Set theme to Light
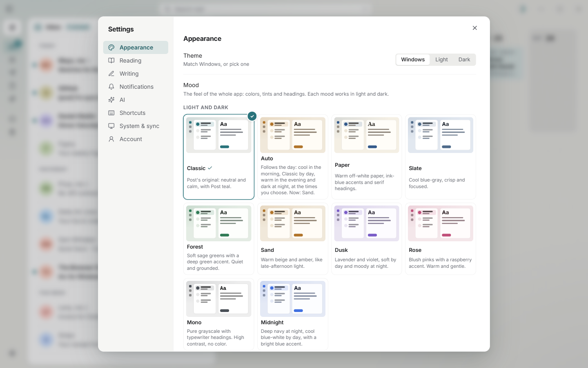 click(x=441, y=60)
